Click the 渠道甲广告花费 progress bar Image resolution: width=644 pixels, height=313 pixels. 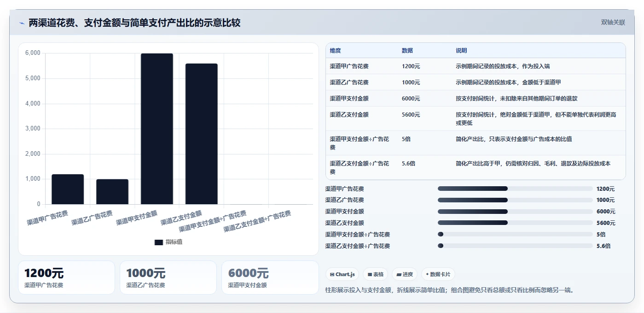[x=515, y=189]
